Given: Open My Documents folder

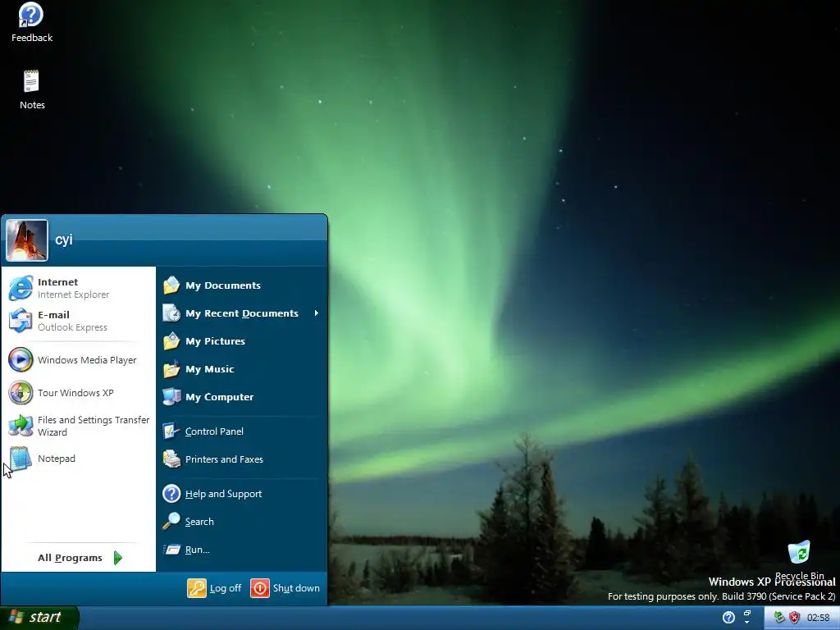Looking at the screenshot, I should 241,285.
